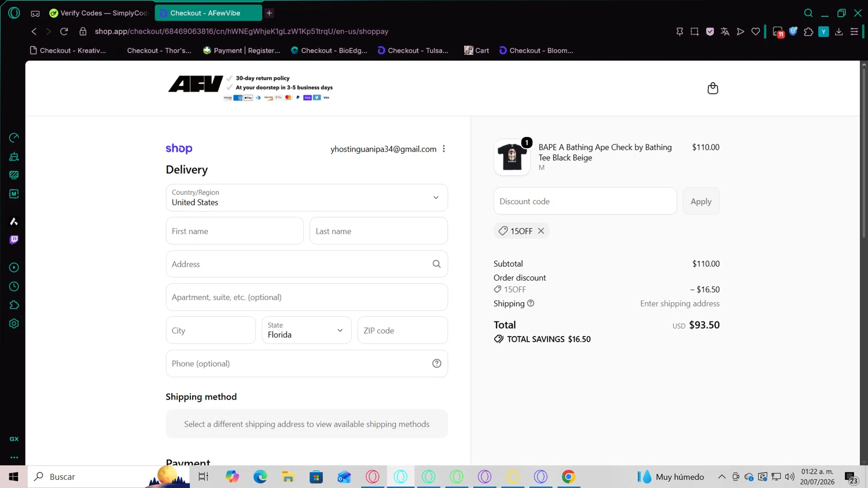
Task: Open Settings gear in the sidebar
Action: click(x=14, y=324)
